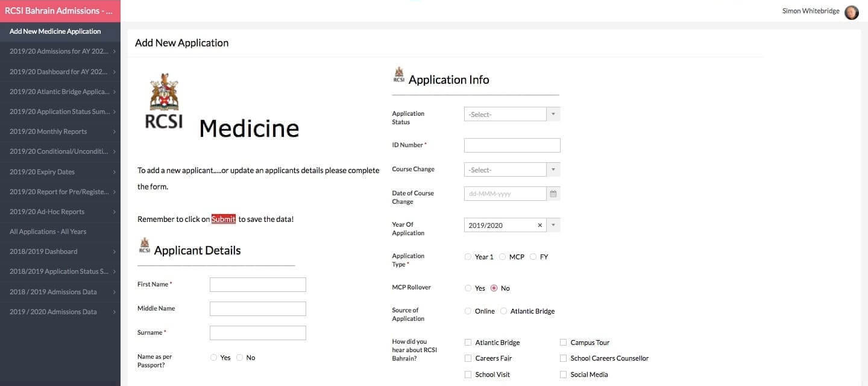Clear Year Of Application value with X
This screenshot has width=868, height=386.
(x=539, y=225)
